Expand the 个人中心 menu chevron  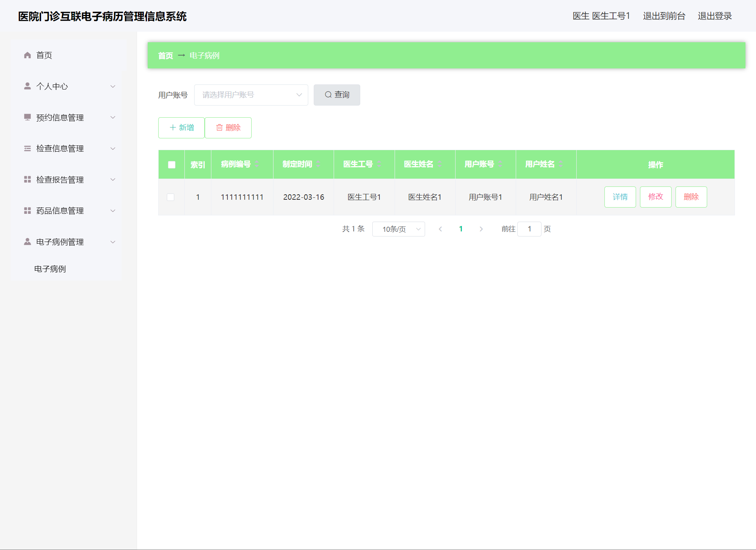tap(113, 86)
